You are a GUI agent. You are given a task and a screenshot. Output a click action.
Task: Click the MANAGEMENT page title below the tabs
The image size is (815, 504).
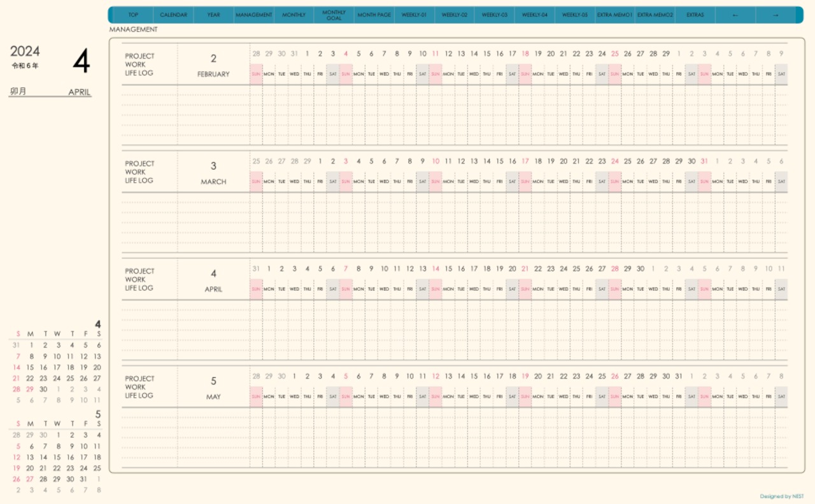(133, 29)
